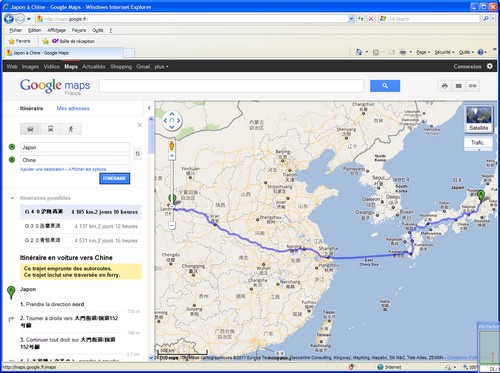The image size is (500, 373).
Task: Click the Chine destination input field
Action: pyautogui.click(x=75, y=160)
